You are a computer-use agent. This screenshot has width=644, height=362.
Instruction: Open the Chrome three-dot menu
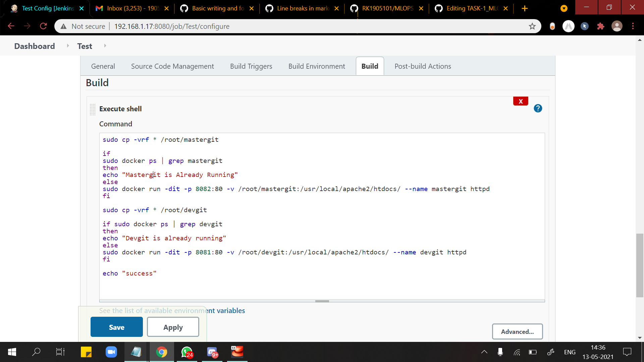[633, 26]
